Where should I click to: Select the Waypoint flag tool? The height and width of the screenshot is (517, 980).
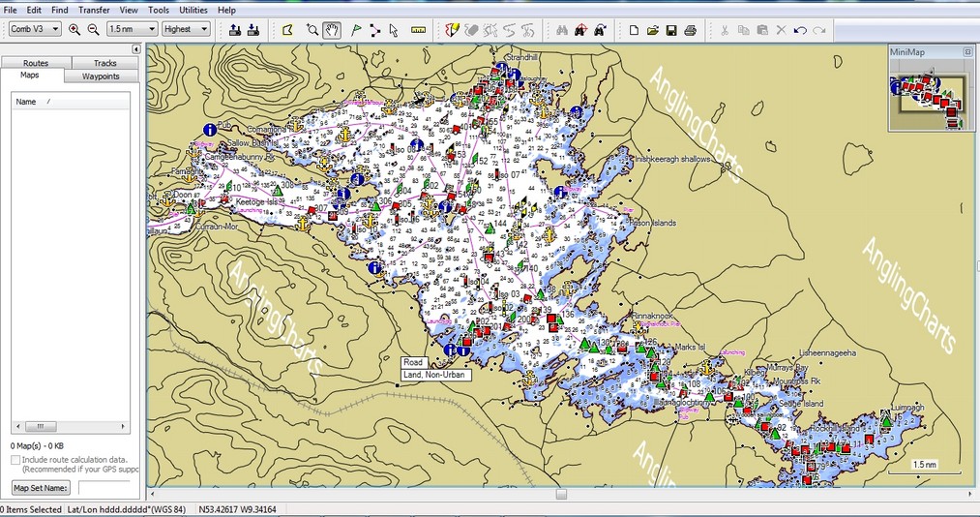click(x=356, y=29)
